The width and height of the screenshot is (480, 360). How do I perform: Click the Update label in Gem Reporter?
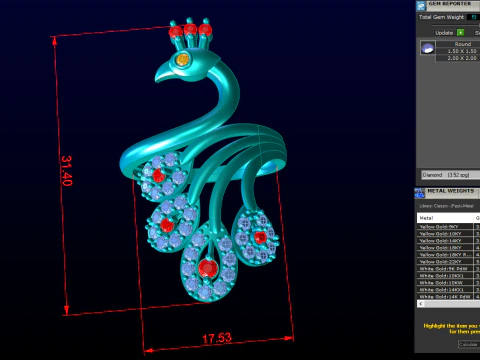(x=444, y=33)
